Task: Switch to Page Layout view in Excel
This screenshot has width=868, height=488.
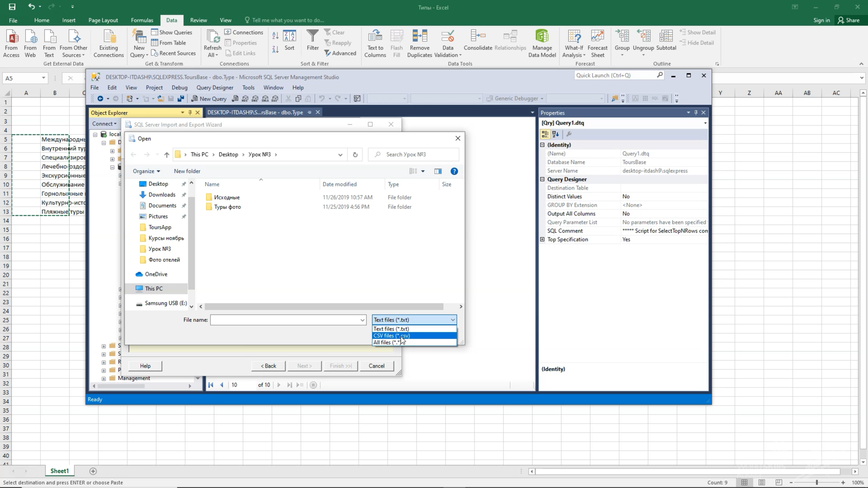Action: pyautogui.click(x=762, y=482)
